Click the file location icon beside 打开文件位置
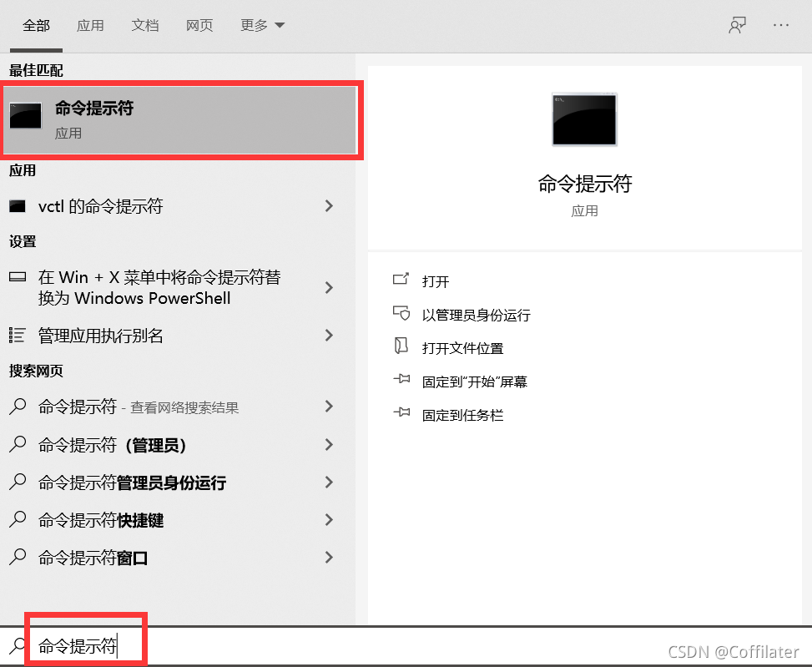This screenshot has width=812, height=667. 401,346
